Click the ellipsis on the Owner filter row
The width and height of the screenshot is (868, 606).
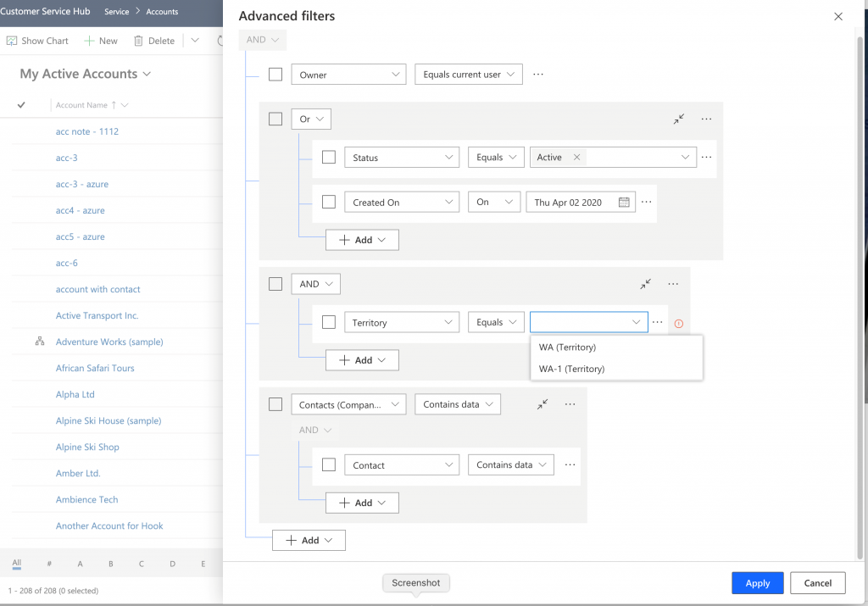pyautogui.click(x=537, y=74)
